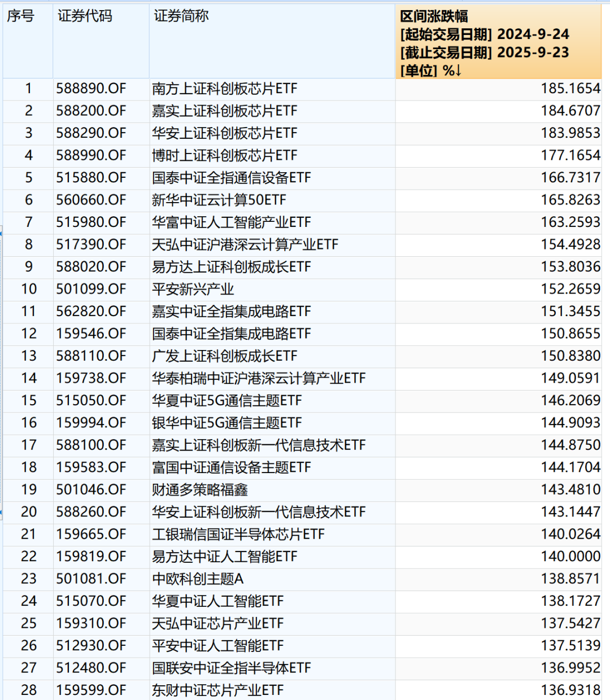
Task: Click value 151.3455
Action: pos(570,312)
